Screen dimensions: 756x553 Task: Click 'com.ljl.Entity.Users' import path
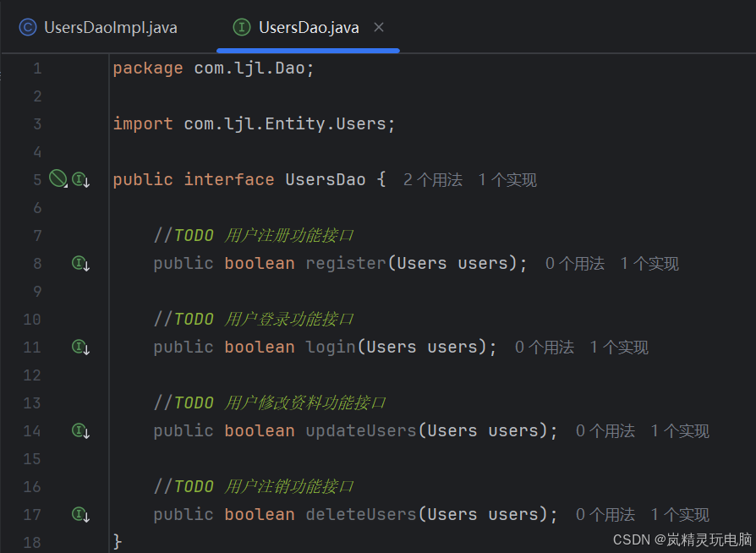(285, 124)
